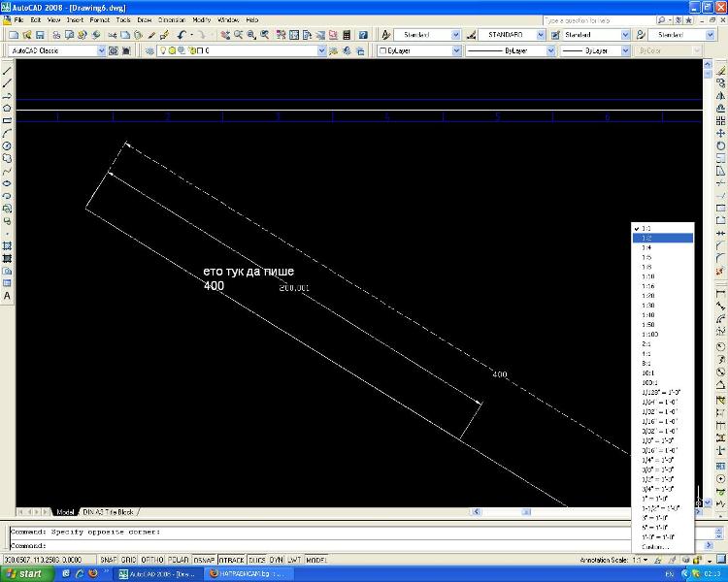Click the Save icon in standard toolbar

tap(40, 35)
